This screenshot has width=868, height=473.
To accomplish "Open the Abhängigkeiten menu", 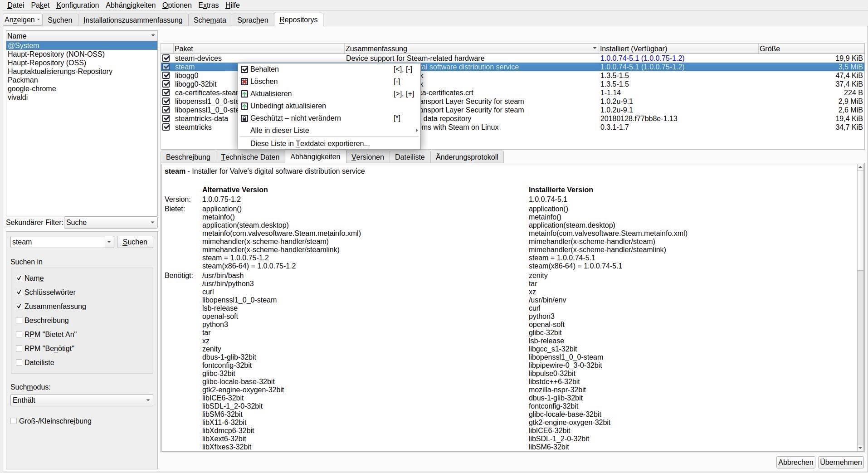I will click(131, 5).
